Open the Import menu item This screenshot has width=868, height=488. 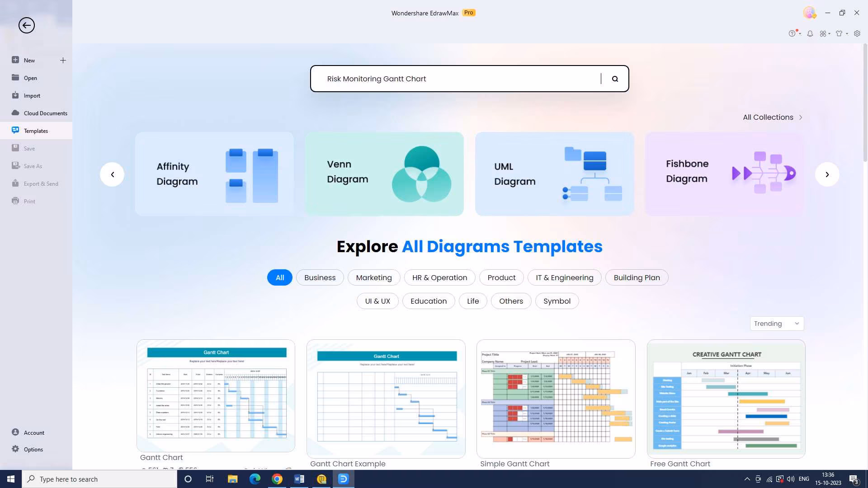click(x=32, y=95)
